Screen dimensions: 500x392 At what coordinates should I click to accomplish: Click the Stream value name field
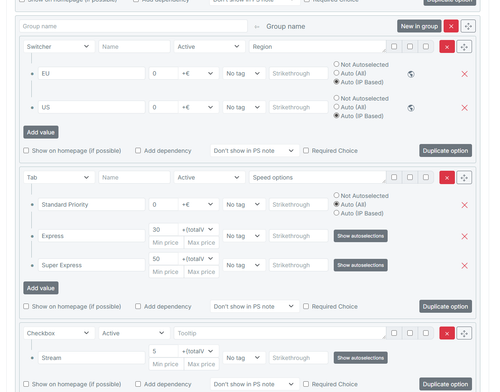tap(92, 358)
